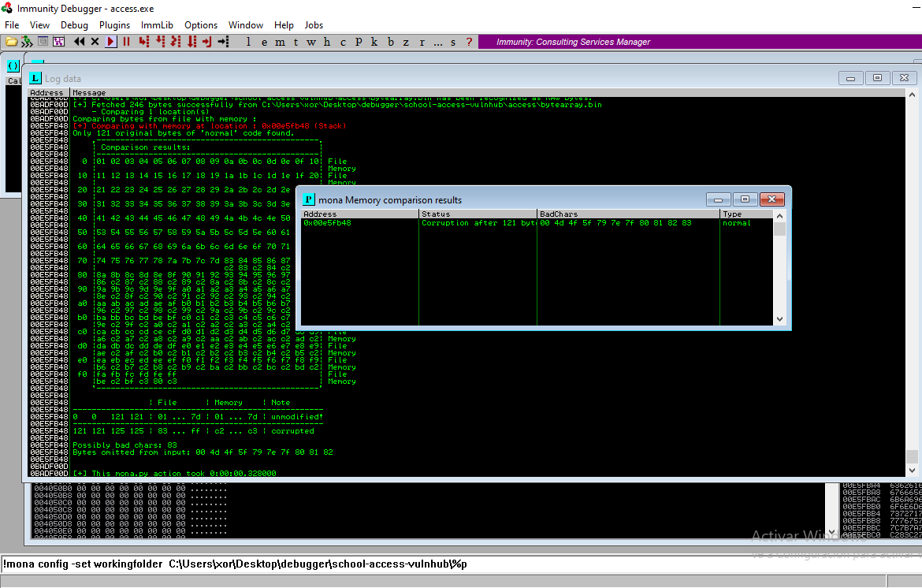Click the Open file folder icon
The height and width of the screenshot is (588, 922).
click(x=12, y=42)
